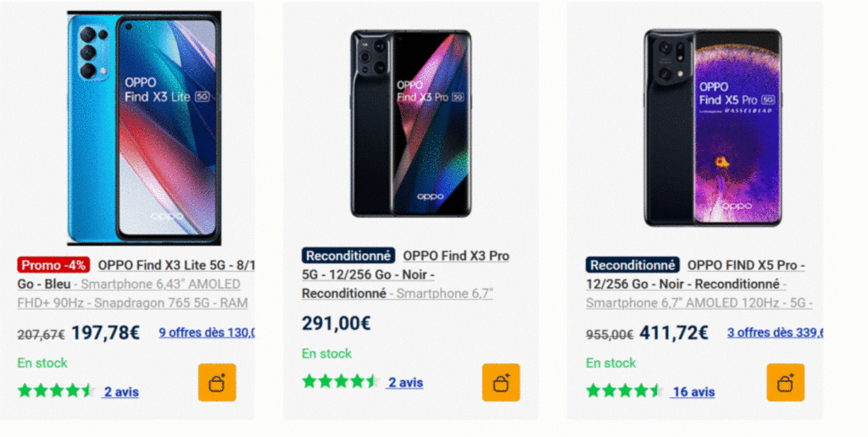
Task: Open the OPPO Find X5 Pro product image
Action: 712,129
